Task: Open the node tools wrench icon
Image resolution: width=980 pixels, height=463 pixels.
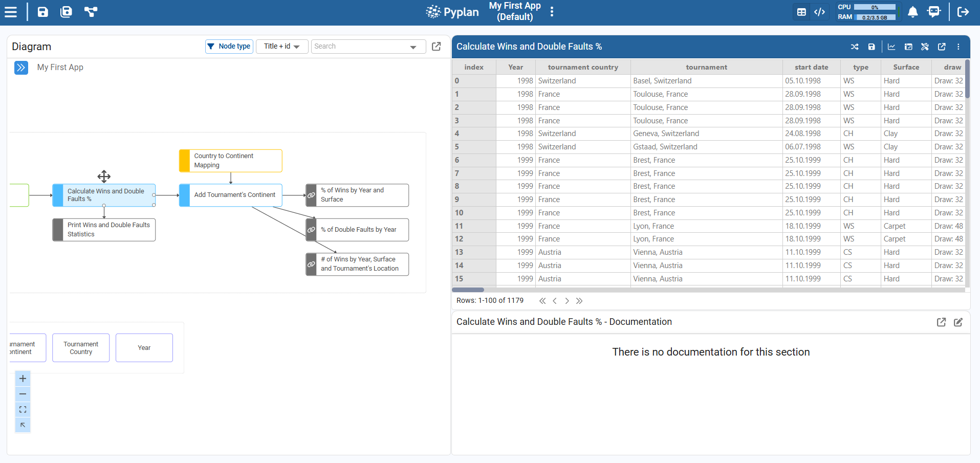Action: coord(925,47)
